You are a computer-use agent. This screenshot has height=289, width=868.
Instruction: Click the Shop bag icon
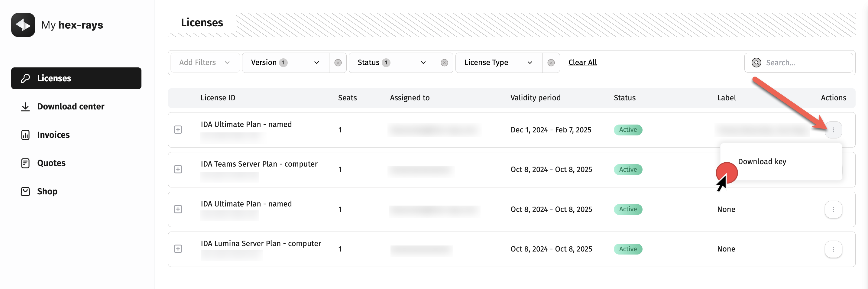pyautogui.click(x=25, y=192)
